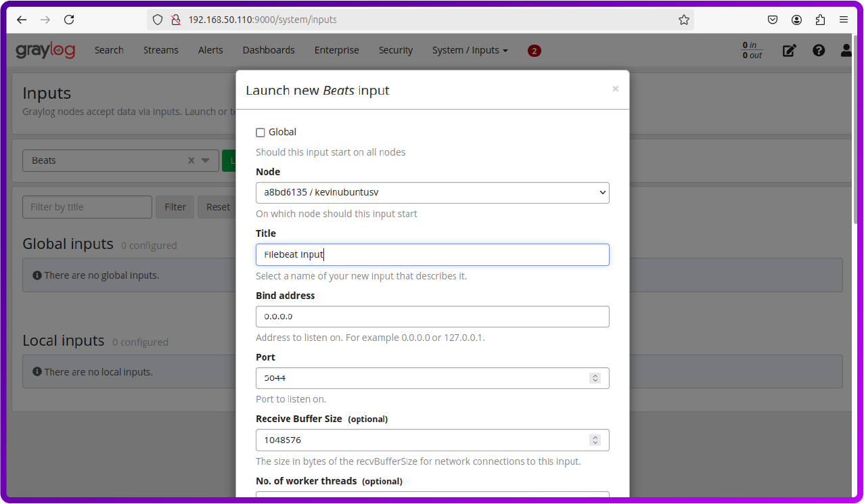Open the user account menu icon
Screen dimensions: 864x504
(846, 50)
